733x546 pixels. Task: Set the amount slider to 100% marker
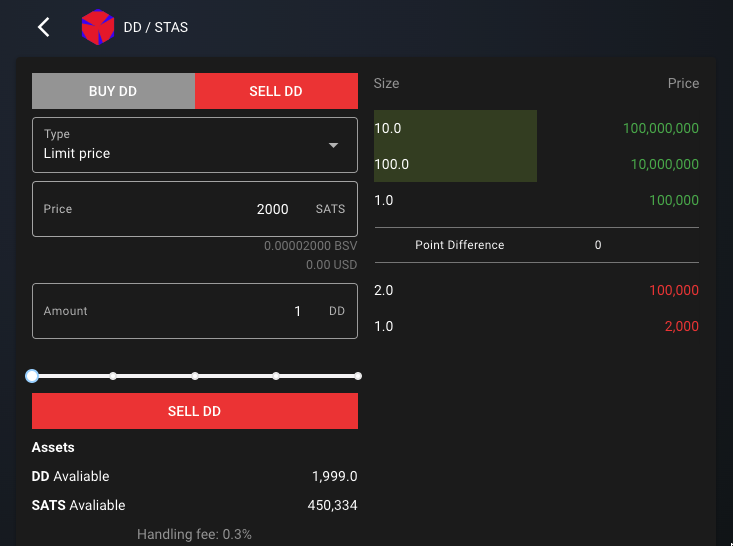[x=357, y=376]
